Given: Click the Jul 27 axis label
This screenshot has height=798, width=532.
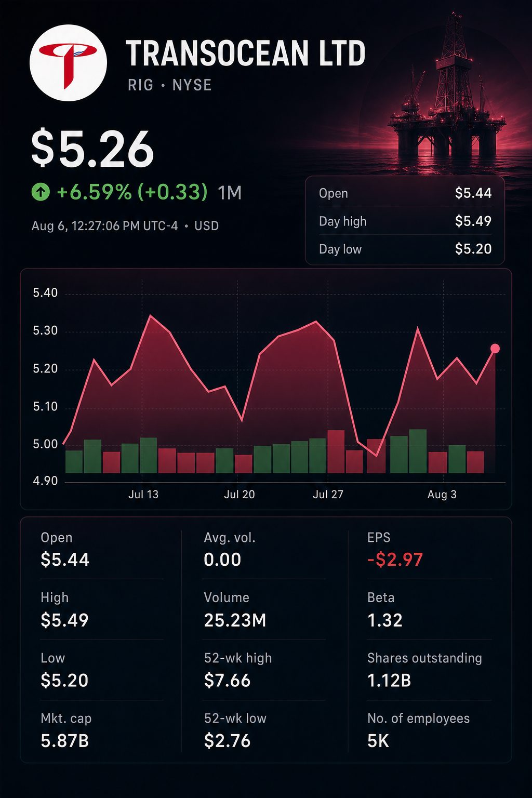Looking at the screenshot, I should (x=328, y=495).
